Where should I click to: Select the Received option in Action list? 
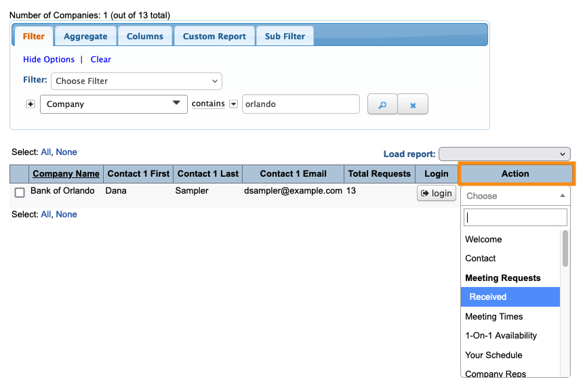pos(510,297)
